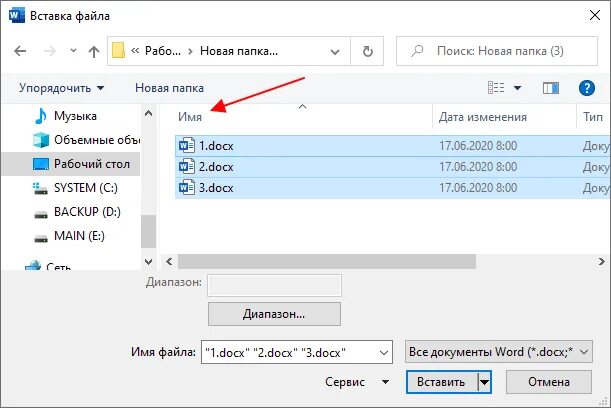Open the help question mark icon
The image size is (611, 408).
(586, 88)
